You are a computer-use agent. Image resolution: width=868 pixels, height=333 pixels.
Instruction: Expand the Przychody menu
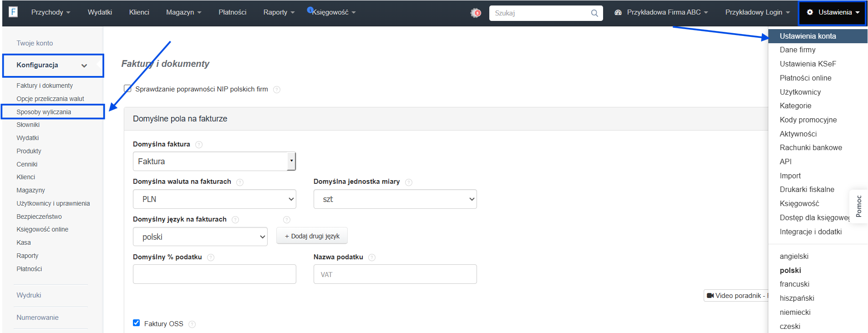click(51, 12)
